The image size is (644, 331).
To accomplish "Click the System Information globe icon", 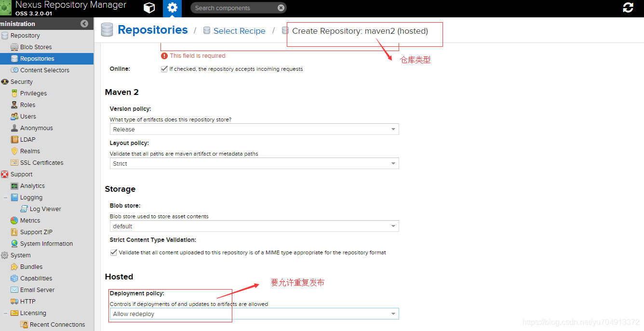I will tap(14, 244).
